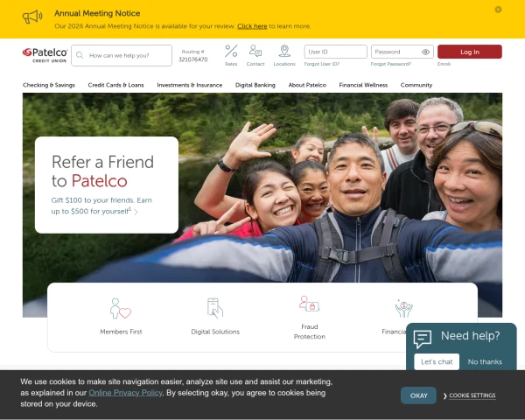Open Cookie Settings link

[x=472, y=395]
